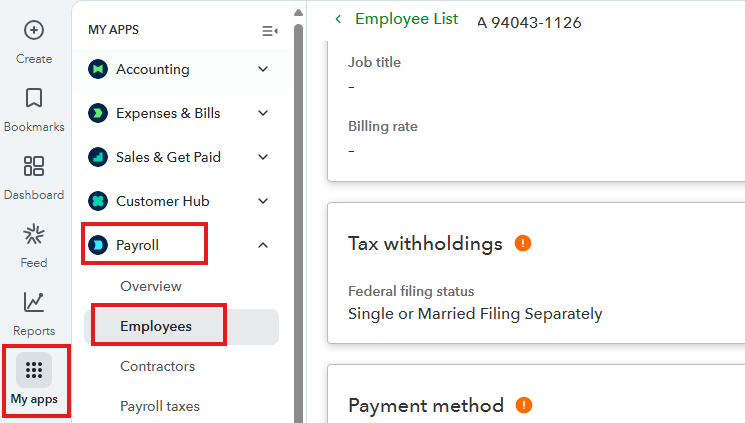Expand the Sales & Get Paid chevron
Image resolution: width=745 pixels, height=423 pixels.
[263, 157]
